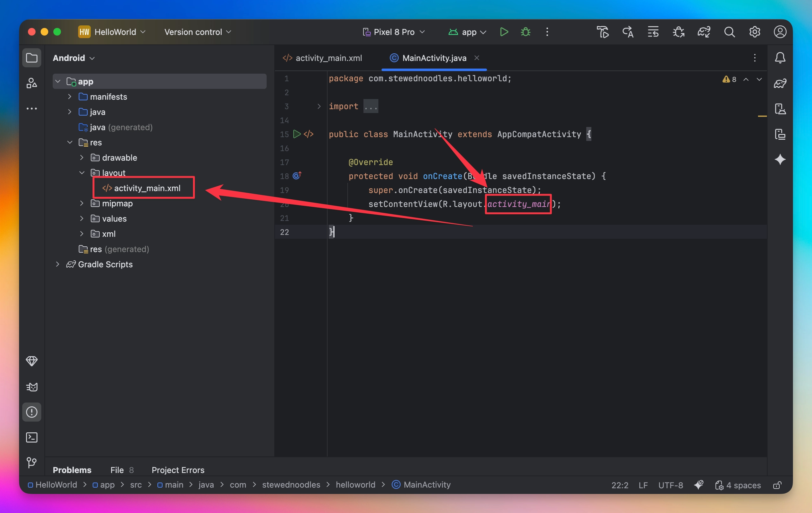
Task: Open the Pixel 8 Pro device dropdown
Action: (x=394, y=32)
